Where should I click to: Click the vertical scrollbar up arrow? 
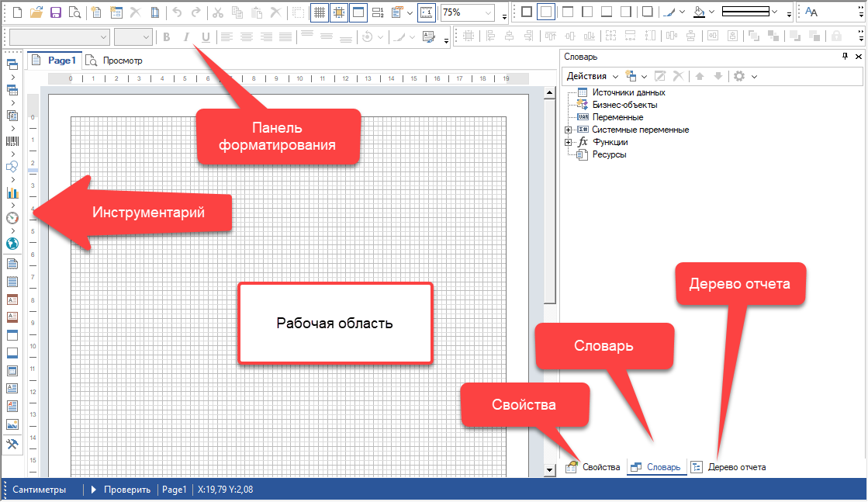coord(549,93)
